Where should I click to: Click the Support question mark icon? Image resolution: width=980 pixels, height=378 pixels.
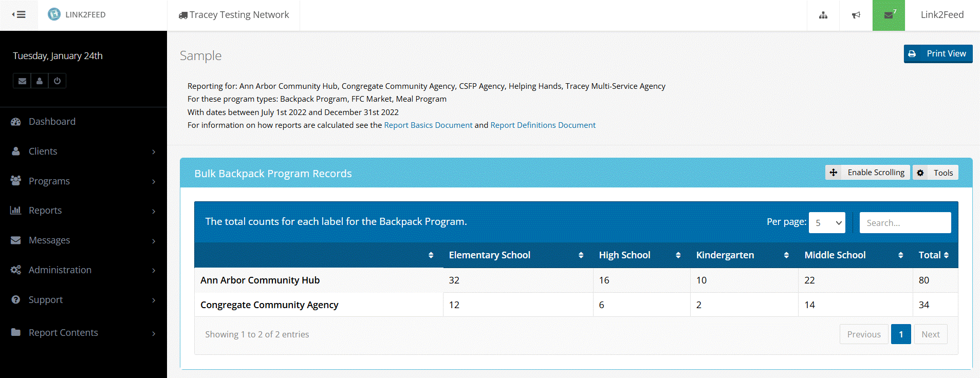16,299
